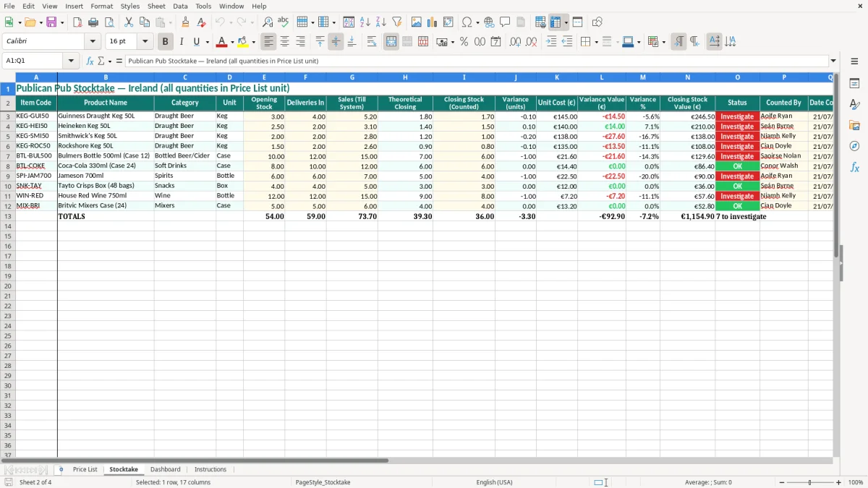Open the Font Size dropdown
Image resolution: width=868 pixels, height=488 pixels.
(145, 42)
